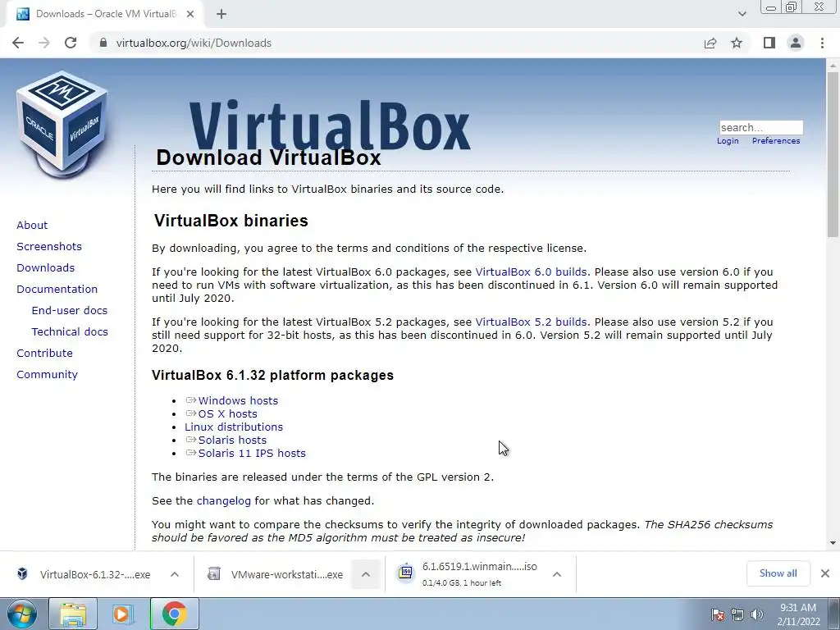
Task: Open Technical docs in sidebar
Action: pyautogui.click(x=70, y=331)
